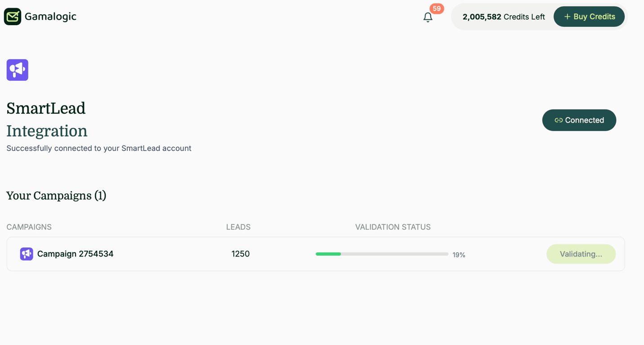Click the link icon inside Connected button

[x=558, y=120]
